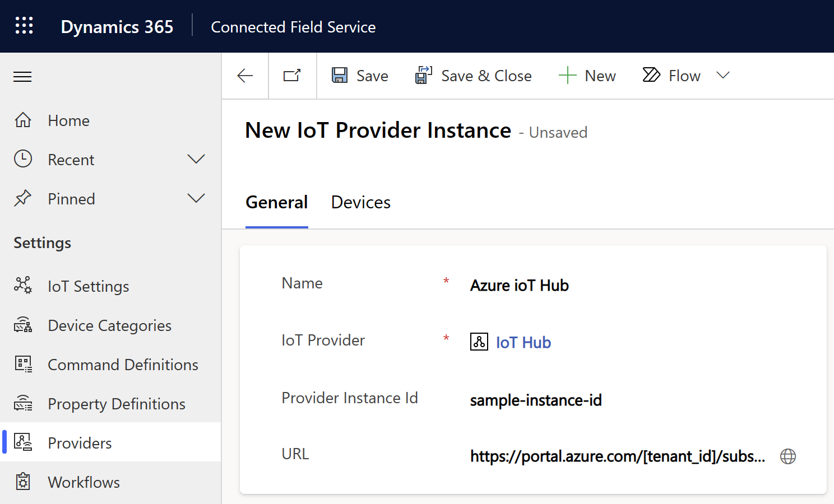Select IoT Settings in the sidebar
The width and height of the screenshot is (834, 504).
(x=88, y=286)
